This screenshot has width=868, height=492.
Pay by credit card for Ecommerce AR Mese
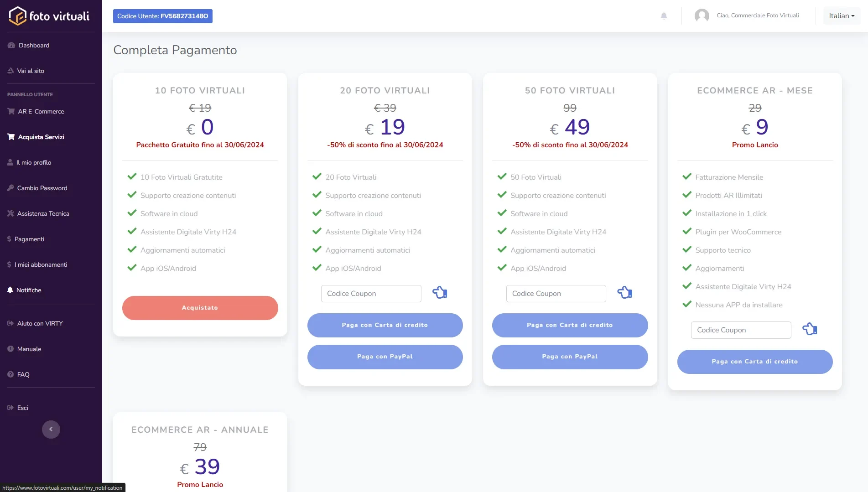click(x=755, y=362)
